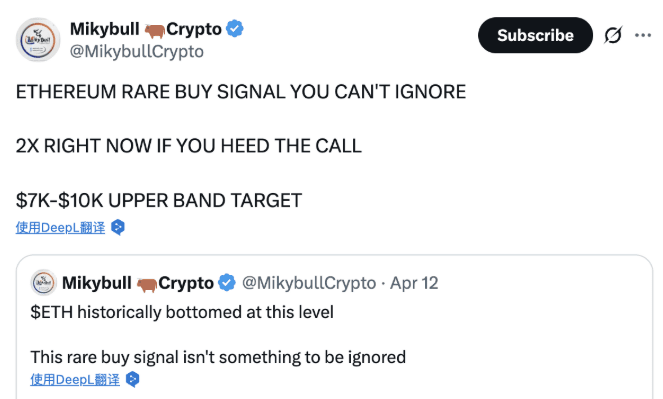The height and width of the screenshot is (399, 663).
Task: Open Mikybull Crypto profile avatar
Action: [38, 40]
